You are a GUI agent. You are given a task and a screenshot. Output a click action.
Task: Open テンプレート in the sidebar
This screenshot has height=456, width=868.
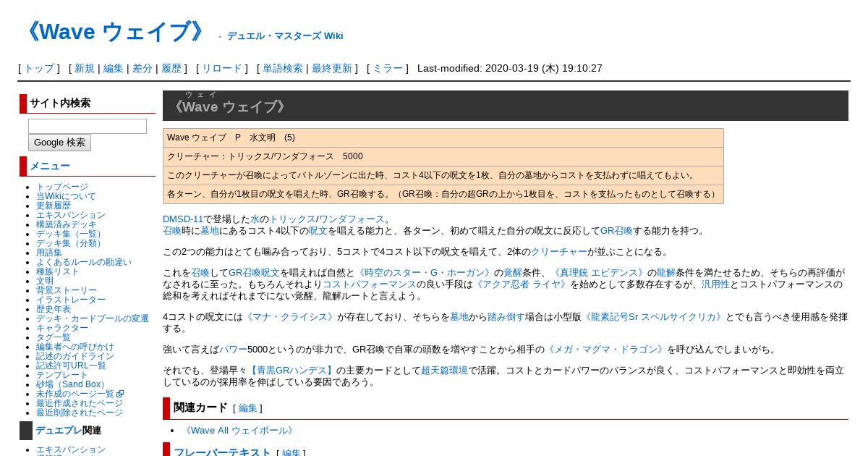coord(62,375)
